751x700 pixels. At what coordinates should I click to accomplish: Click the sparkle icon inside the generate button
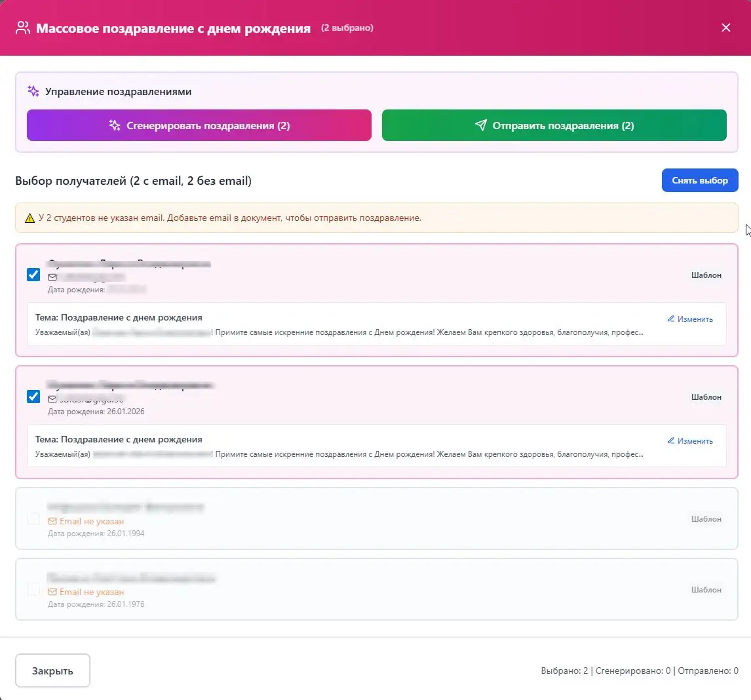[x=115, y=126]
